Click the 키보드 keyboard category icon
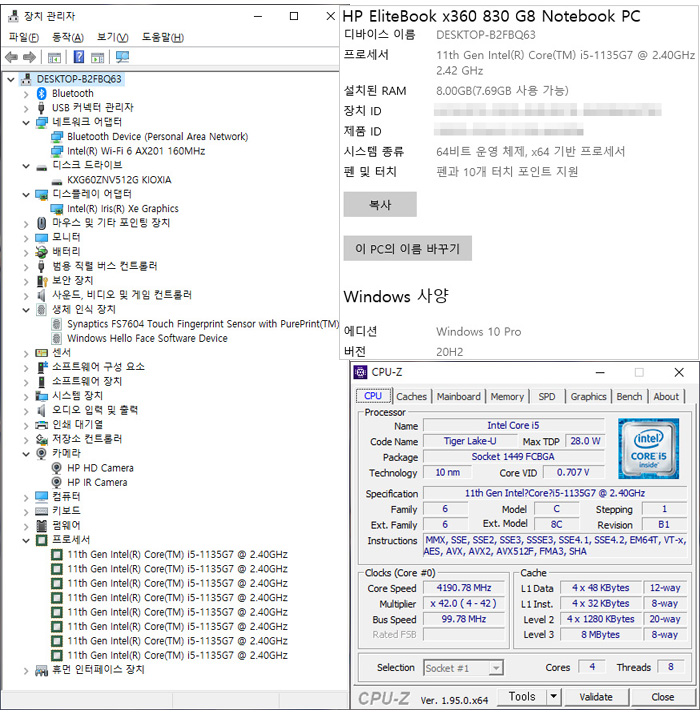 click(x=41, y=511)
